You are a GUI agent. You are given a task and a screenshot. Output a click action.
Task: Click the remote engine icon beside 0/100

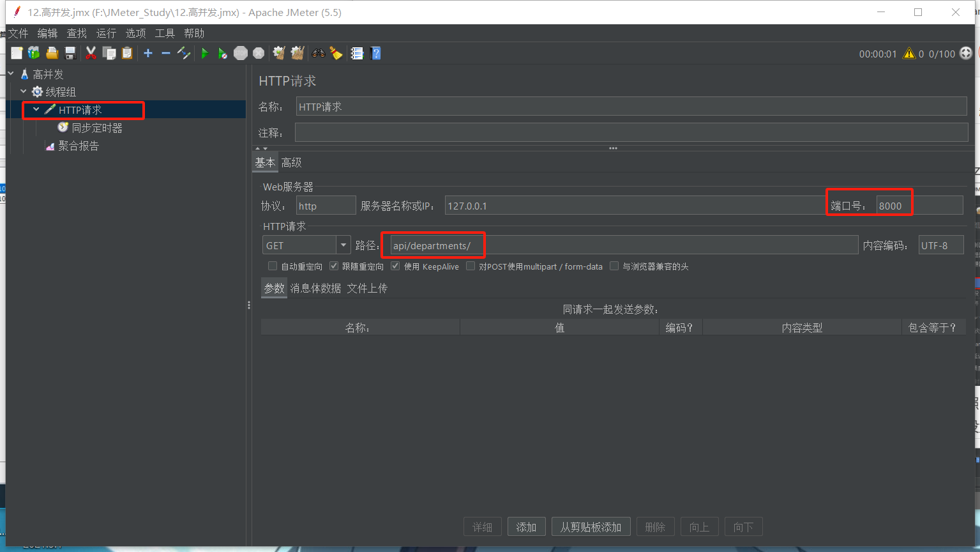[x=966, y=54]
